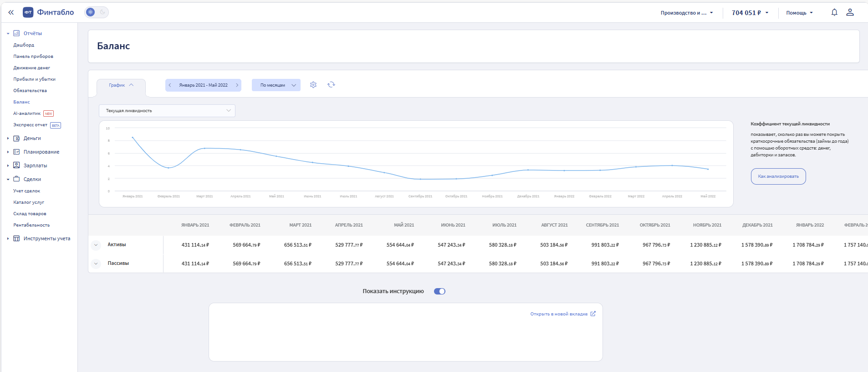Collapse sidebar with double chevron icon
868x372 pixels.
click(11, 13)
